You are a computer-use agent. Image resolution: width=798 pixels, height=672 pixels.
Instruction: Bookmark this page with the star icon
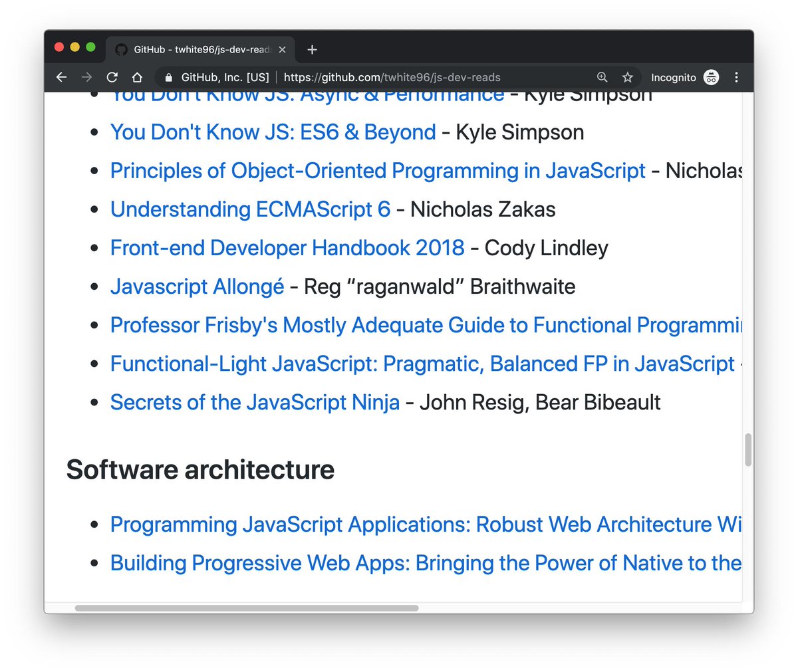click(627, 77)
